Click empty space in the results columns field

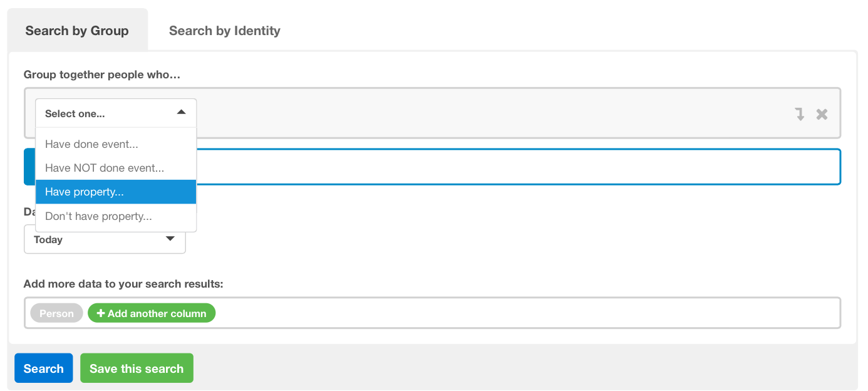pos(526,313)
